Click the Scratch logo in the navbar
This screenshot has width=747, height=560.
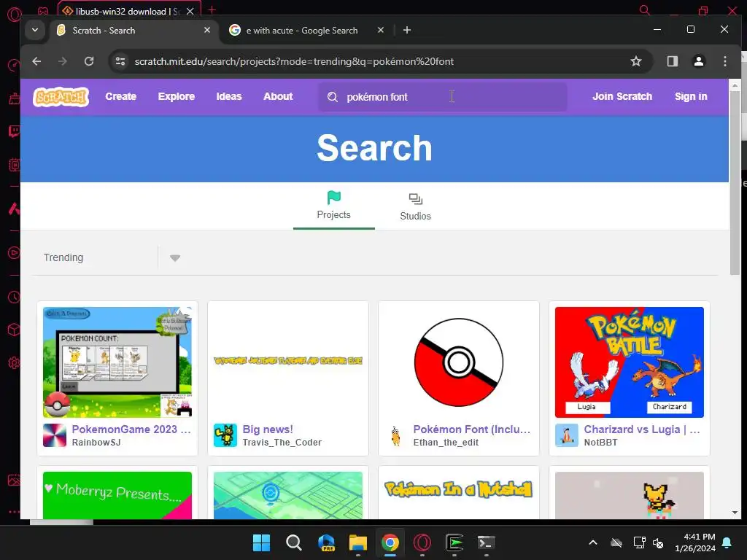pyautogui.click(x=61, y=97)
